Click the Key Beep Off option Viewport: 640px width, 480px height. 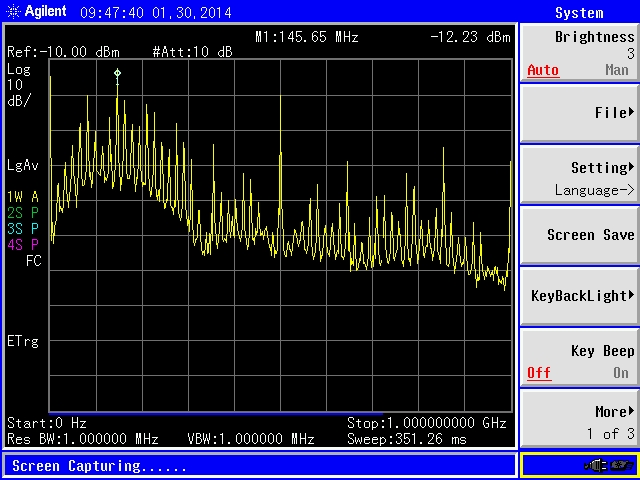[539, 373]
